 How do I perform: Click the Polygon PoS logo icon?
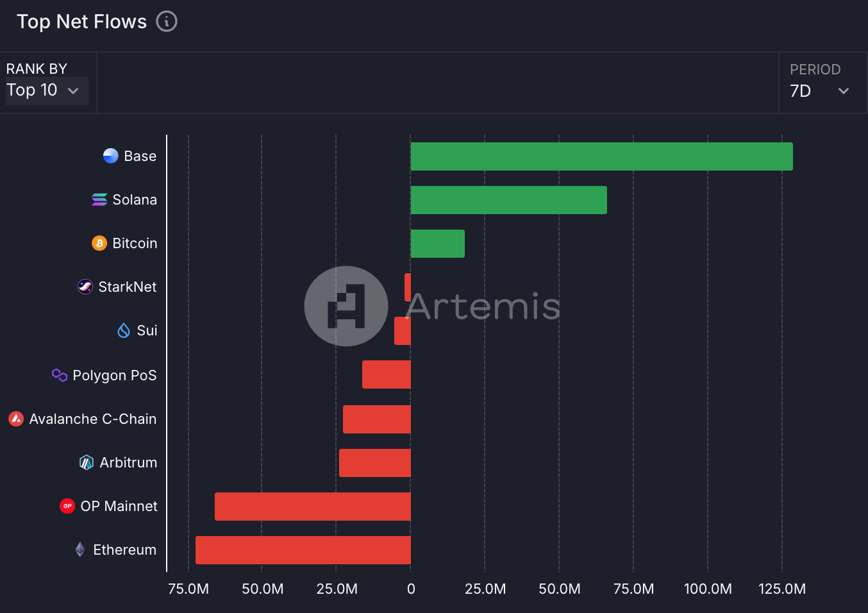click(x=60, y=375)
